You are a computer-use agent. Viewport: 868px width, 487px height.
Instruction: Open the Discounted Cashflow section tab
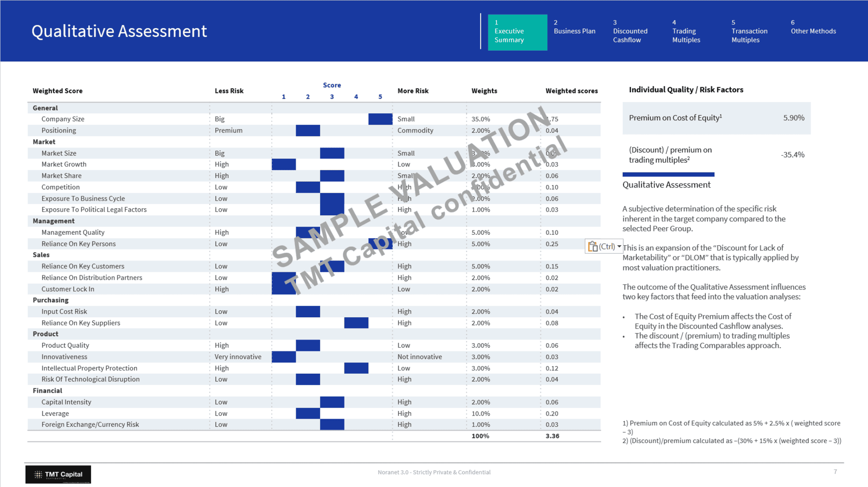(630, 32)
